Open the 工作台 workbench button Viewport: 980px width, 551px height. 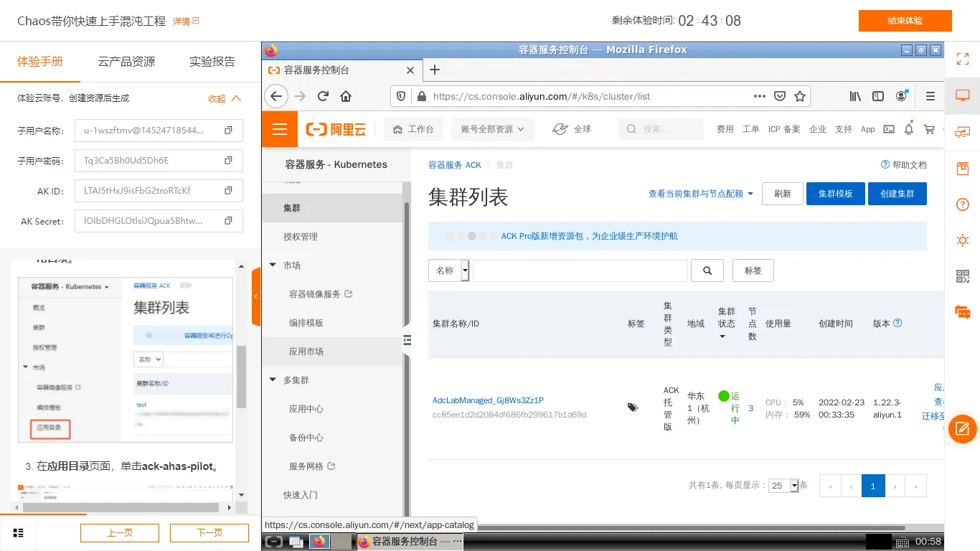tap(413, 129)
